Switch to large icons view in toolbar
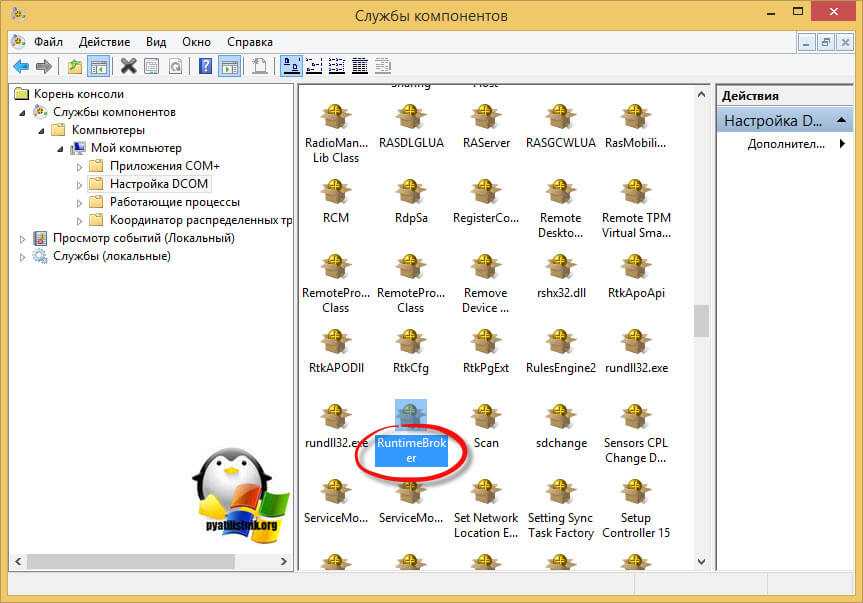This screenshot has width=863, height=603. coord(291,66)
